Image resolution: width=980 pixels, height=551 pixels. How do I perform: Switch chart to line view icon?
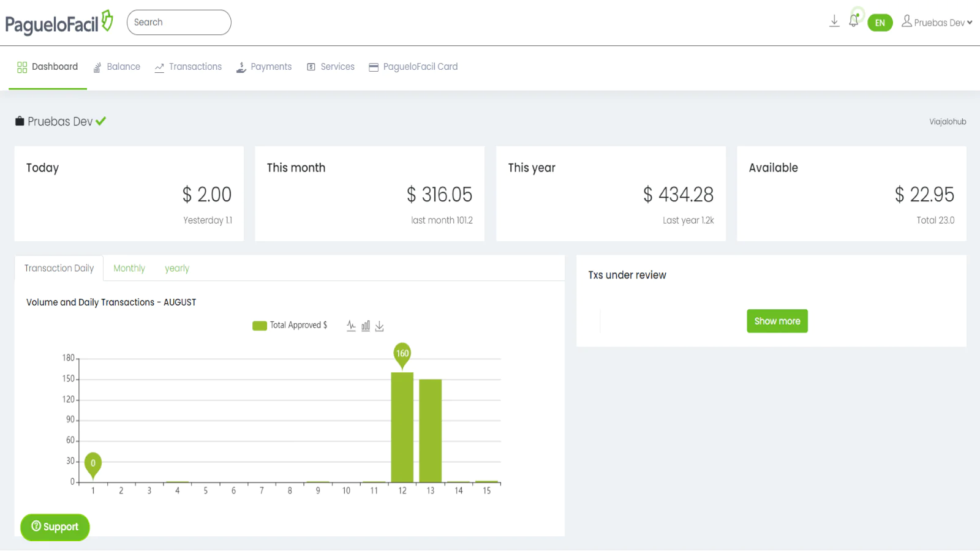[x=351, y=326]
